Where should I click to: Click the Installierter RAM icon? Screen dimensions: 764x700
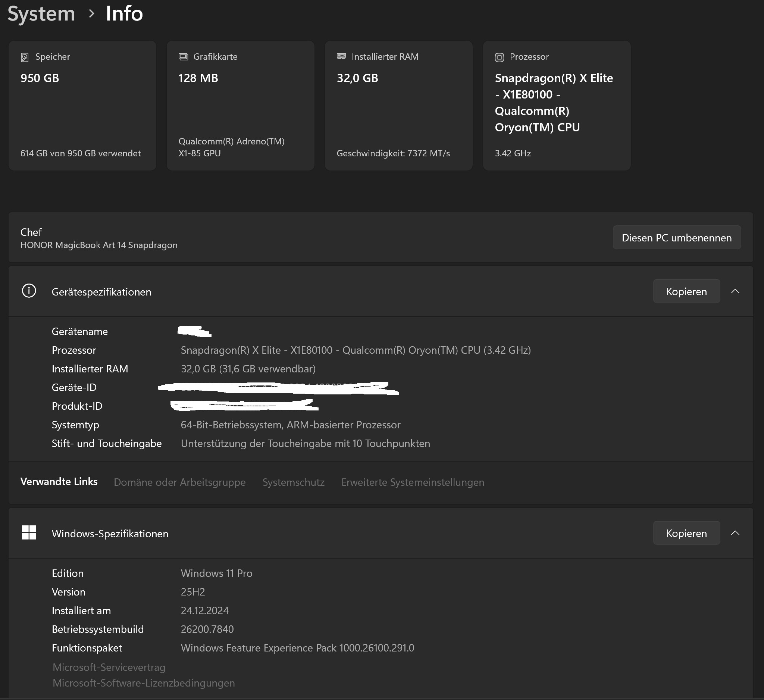pos(341,56)
